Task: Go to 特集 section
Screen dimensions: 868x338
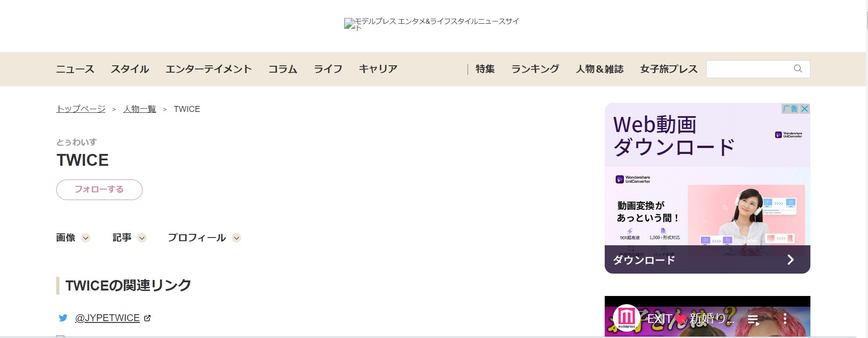Action: click(485, 69)
